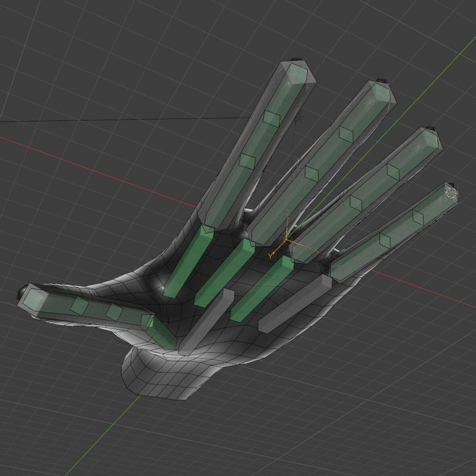Select the gray palm bone nearest the wrist
The width and height of the screenshot is (476, 476).
(x=207, y=322)
